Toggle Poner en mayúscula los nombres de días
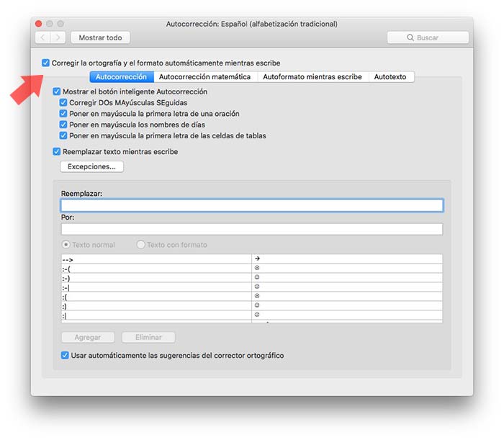The width and height of the screenshot is (504, 440). tap(64, 125)
